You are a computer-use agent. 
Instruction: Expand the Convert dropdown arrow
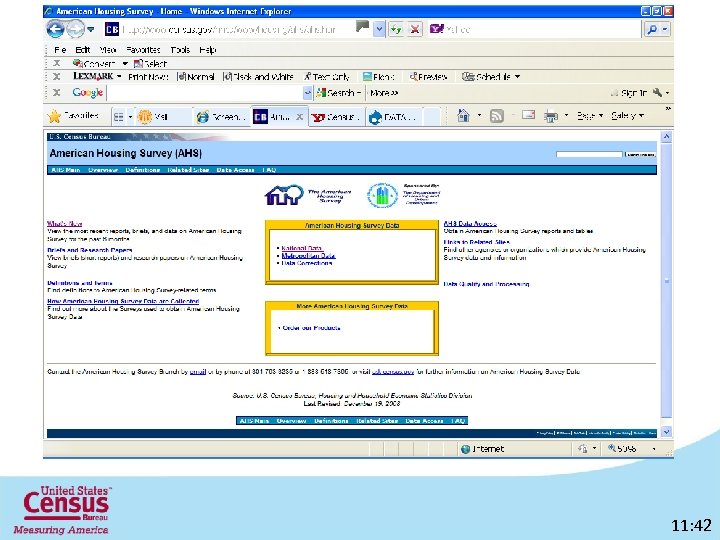click(x=124, y=63)
